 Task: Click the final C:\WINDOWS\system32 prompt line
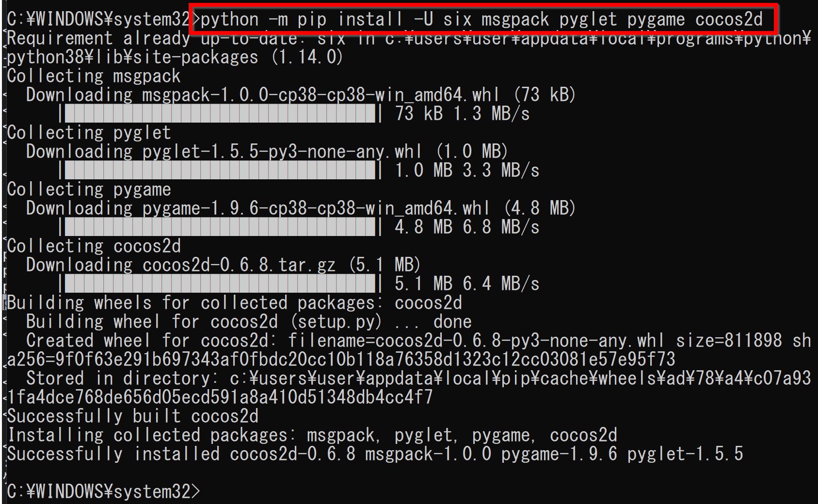click(103, 491)
